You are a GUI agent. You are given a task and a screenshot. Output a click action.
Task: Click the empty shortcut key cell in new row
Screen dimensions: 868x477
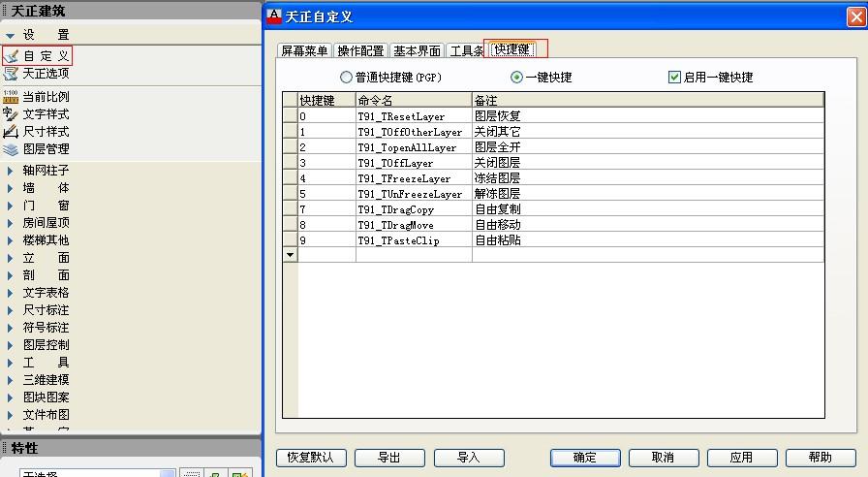tap(326, 255)
